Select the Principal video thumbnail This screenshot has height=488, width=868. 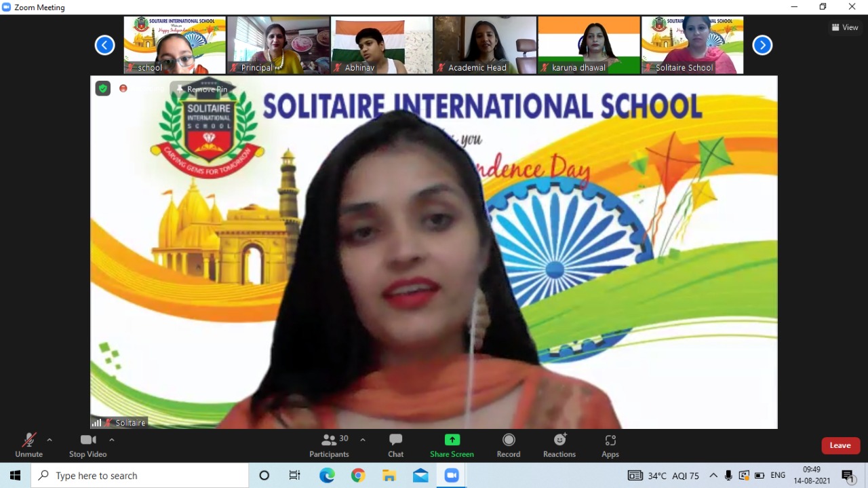pyautogui.click(x=278, y=45)
